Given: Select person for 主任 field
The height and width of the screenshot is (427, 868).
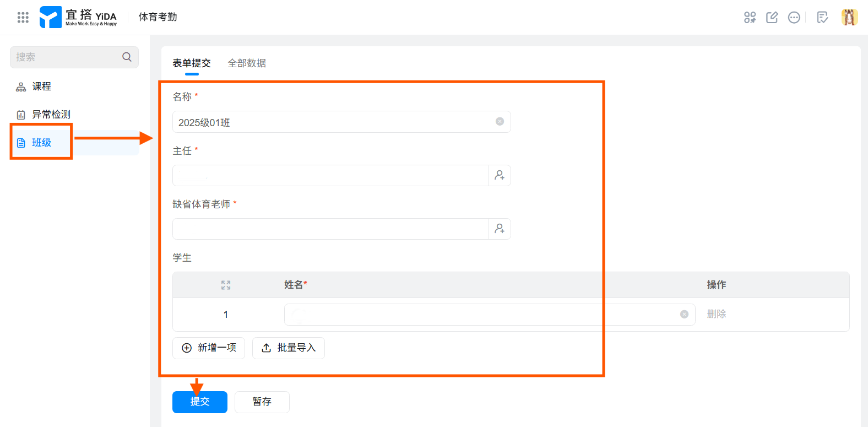Looking at the screenshot, I should click(x=500, y=175).
